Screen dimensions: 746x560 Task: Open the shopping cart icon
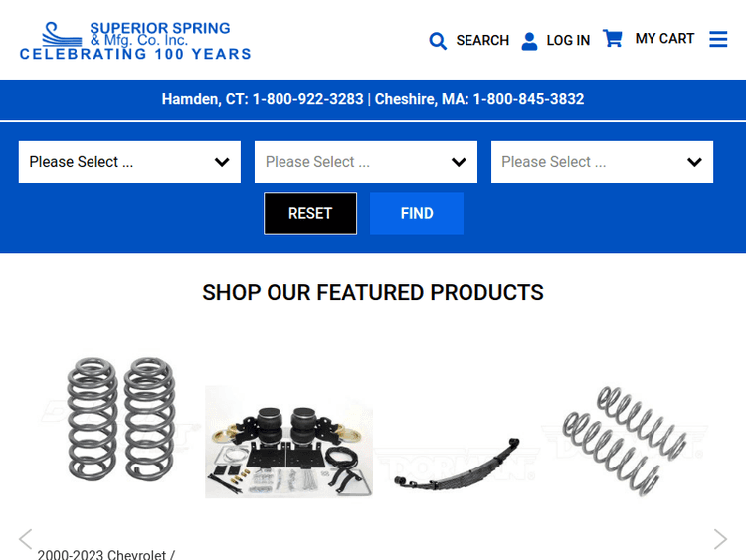coord(613,38)
